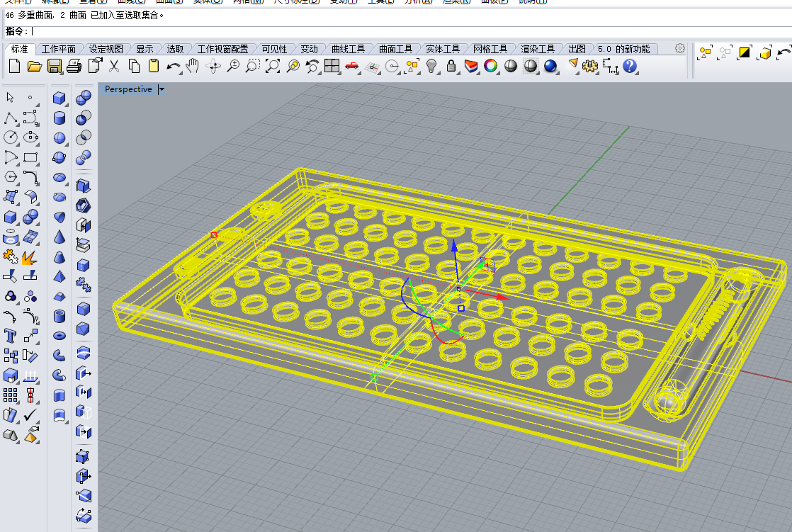Render with the blue sphere icon
Screen dimensions: 792x532
[x=550, y=66]
